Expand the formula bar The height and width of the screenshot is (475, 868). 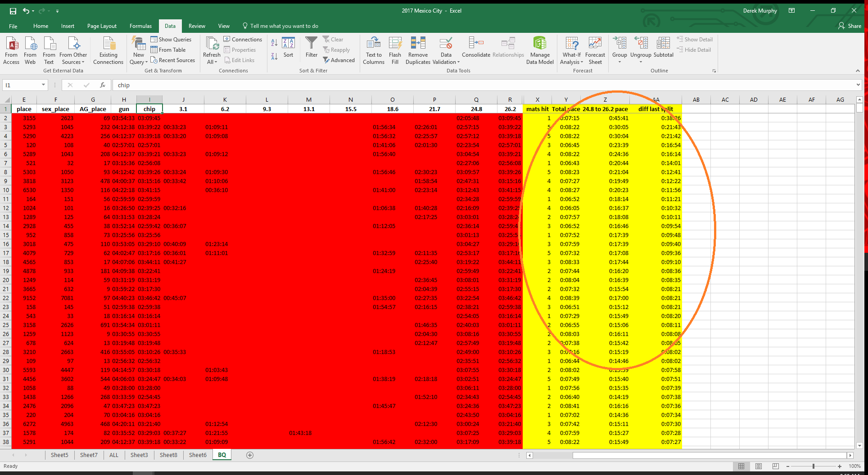[x=858, y=85]
